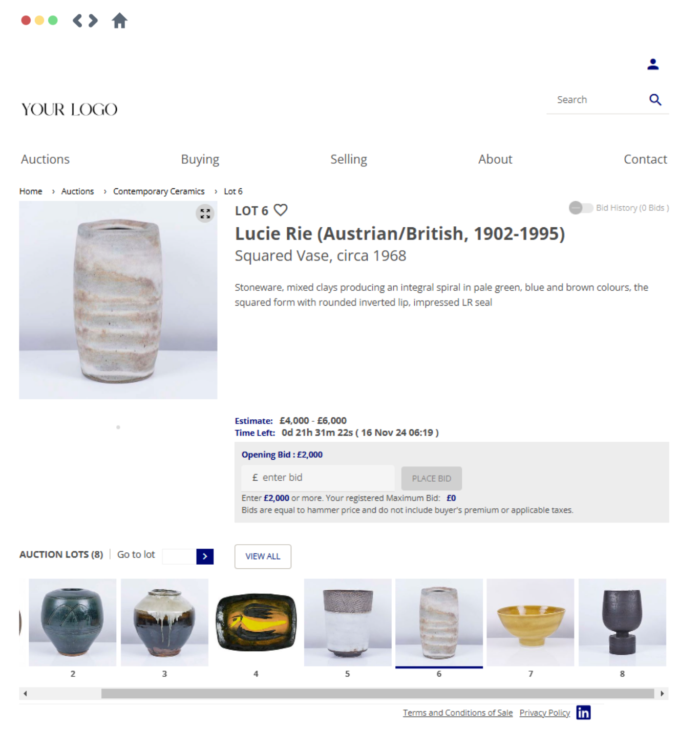Image resolution: width=700 pixels, height=730 pixels.
Task: Select the horizontal lots scrollbar track
Action: pos(344,694)
